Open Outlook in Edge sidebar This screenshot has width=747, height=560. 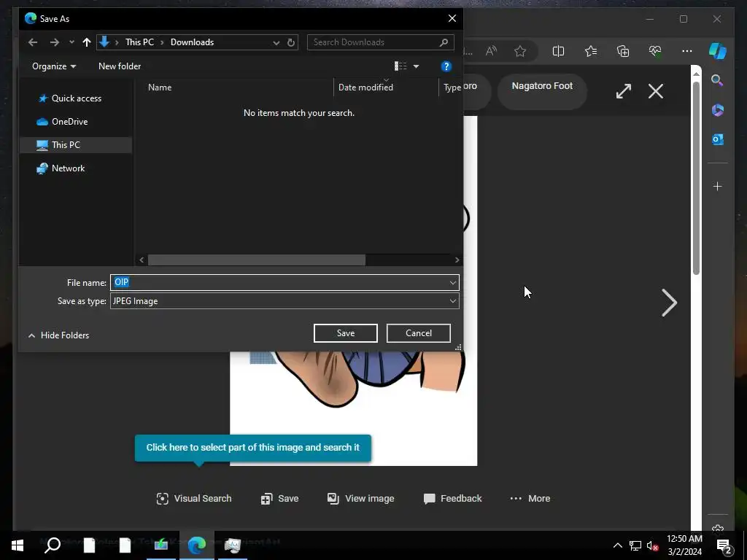coord(718,139)
